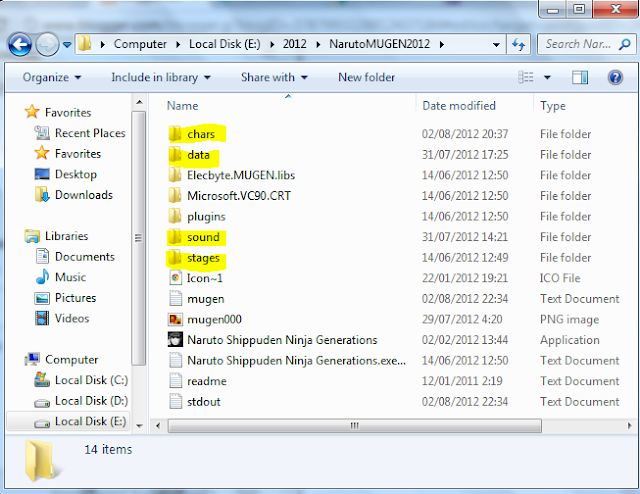Open Include in library menu
This screenshot has width=640, height=494.
point(161,77)
